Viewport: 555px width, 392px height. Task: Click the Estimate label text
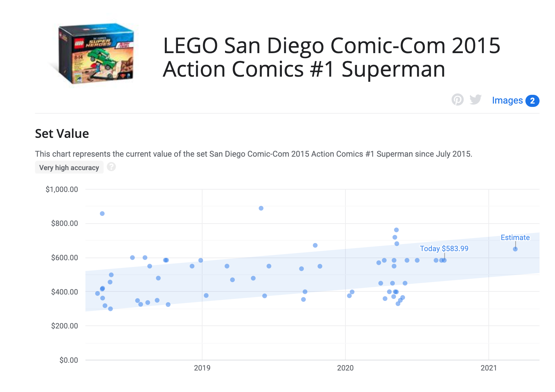coord(515,237)
